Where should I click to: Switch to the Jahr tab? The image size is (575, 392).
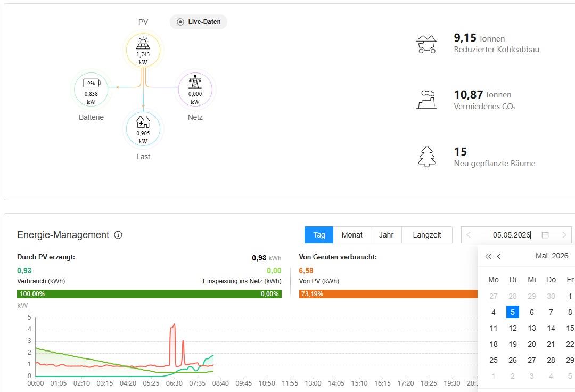386,235
